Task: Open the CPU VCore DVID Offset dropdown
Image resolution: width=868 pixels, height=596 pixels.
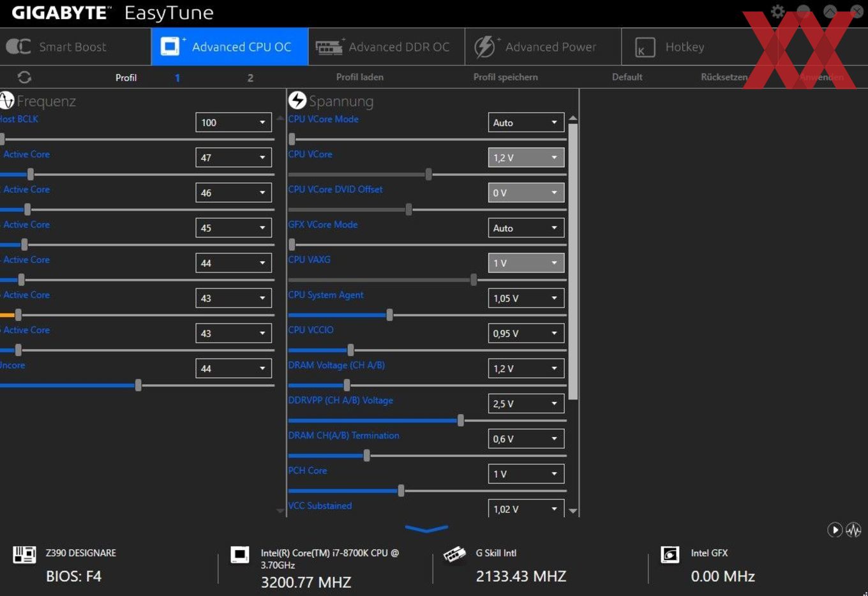Action: (527, 193)
